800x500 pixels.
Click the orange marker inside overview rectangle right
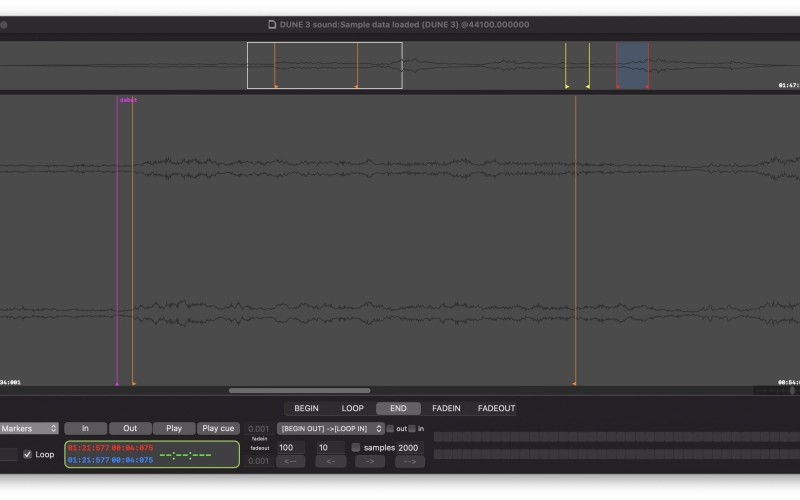pos(357,65)
